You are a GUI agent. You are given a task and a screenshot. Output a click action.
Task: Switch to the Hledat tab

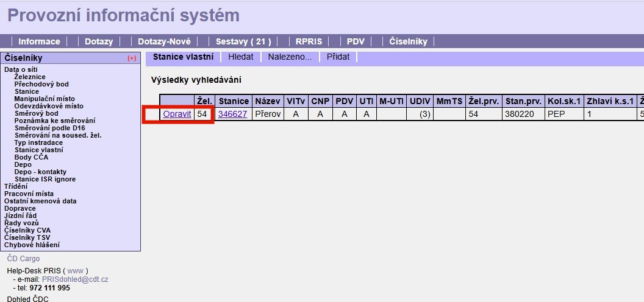240,57
